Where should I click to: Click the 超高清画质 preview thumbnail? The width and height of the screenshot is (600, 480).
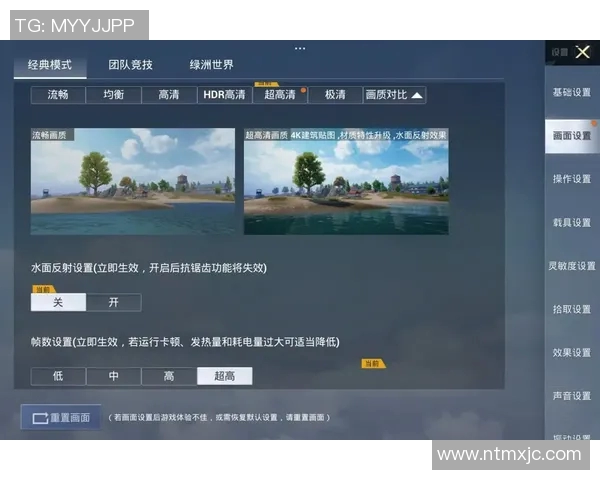coord(346,181)
